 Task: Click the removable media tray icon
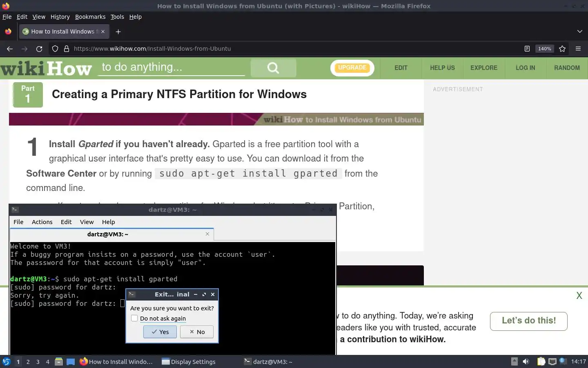tap(514, 361)
